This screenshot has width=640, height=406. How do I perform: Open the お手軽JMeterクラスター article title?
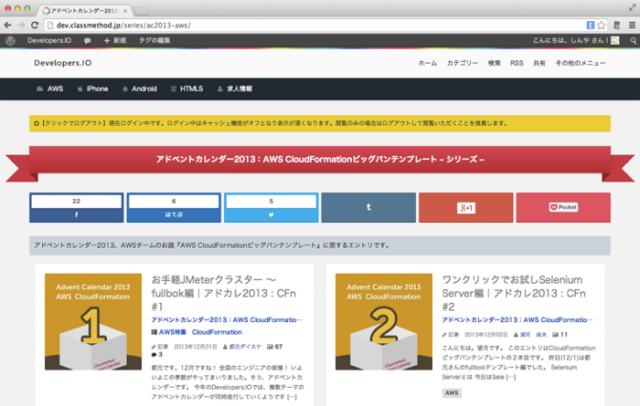[224, 293]
